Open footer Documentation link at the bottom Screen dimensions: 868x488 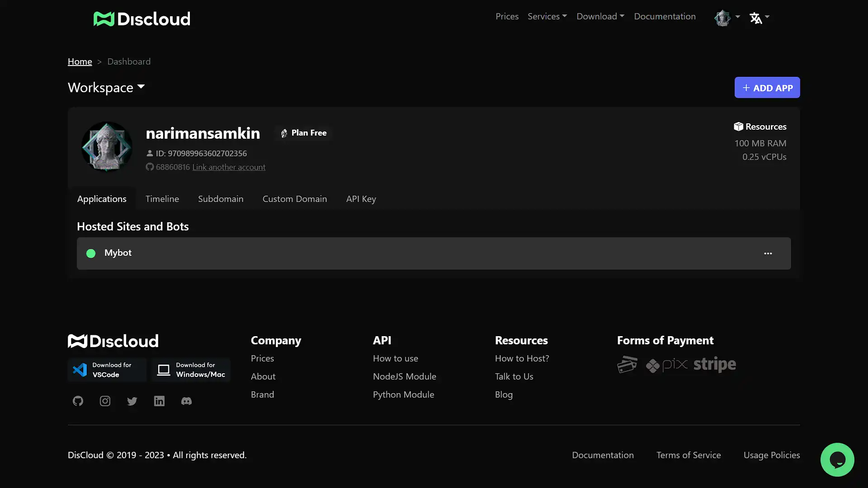click(603, 455)
